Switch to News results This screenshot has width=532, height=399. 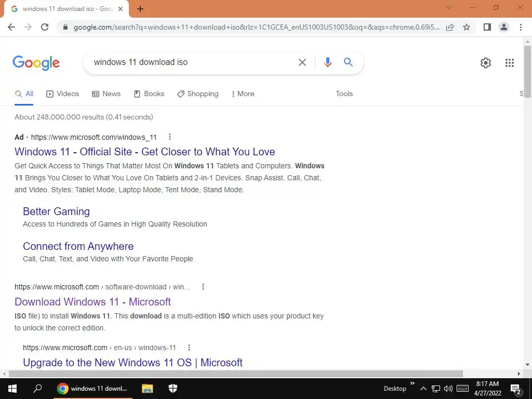click(x=106, y=94)
